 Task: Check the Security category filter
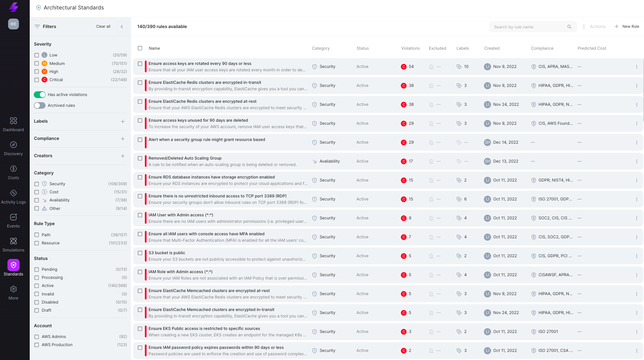[x=36, y=184]
